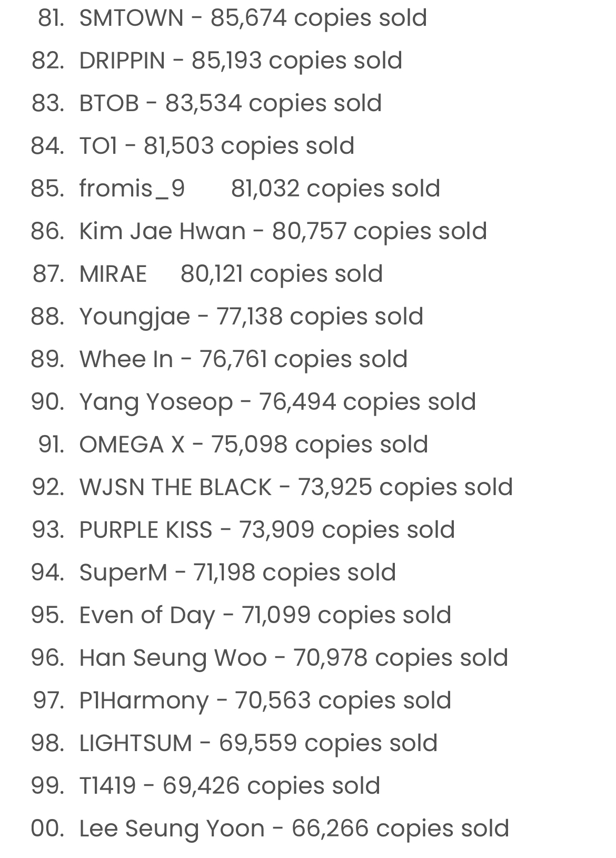Click the OMEGA X 75,098 copies line
This screenshot has height=858, width=616.
coord(233,445)
